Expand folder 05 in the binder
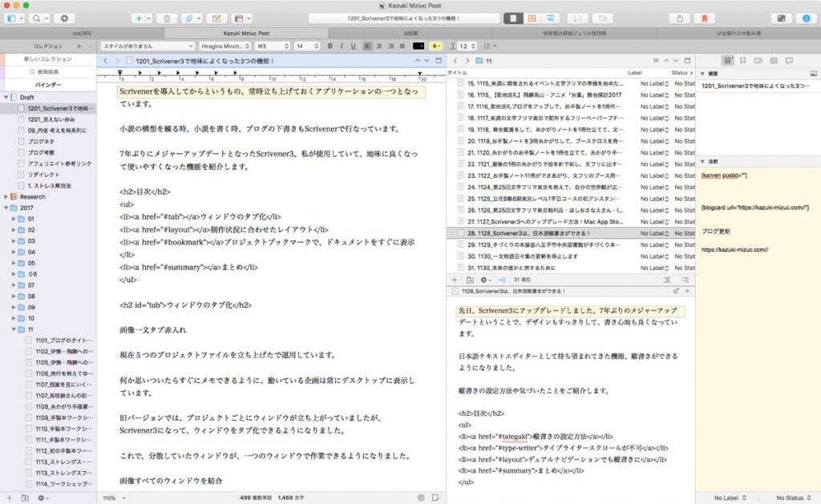This screenshot has height=504, width=821. [x=14, y=264]
